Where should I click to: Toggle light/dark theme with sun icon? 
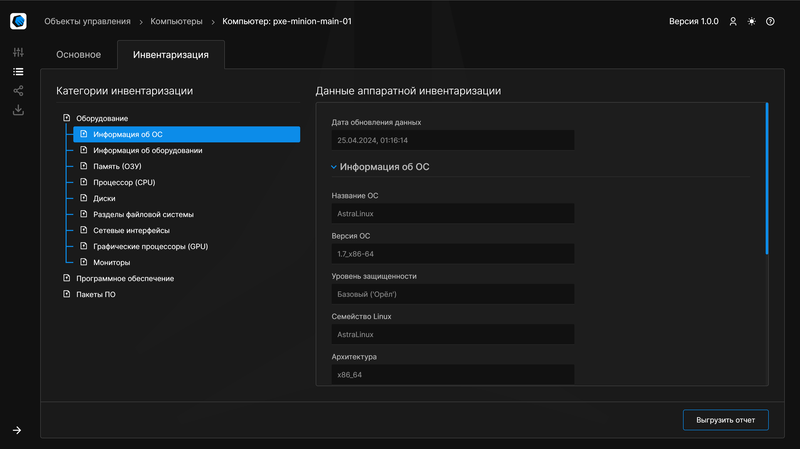click(752, 21)
